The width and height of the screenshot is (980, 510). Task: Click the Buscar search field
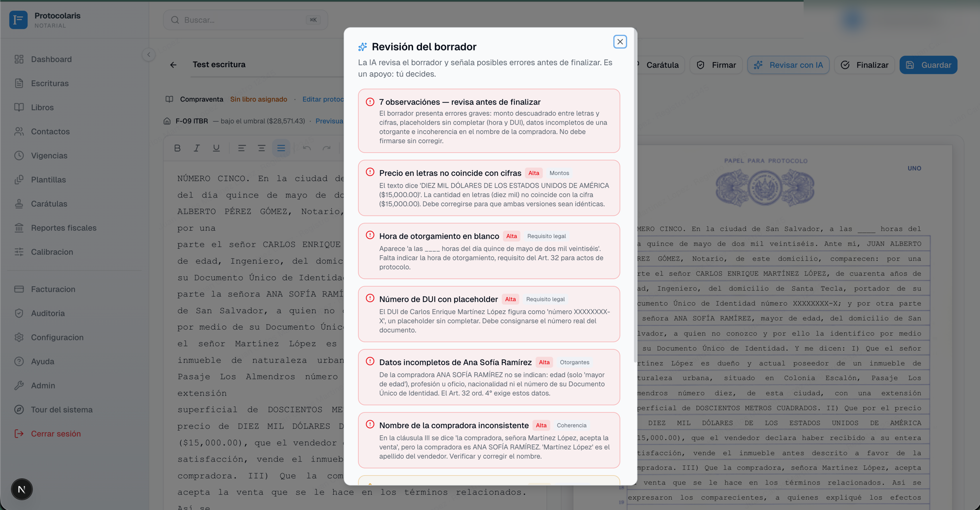245,20
